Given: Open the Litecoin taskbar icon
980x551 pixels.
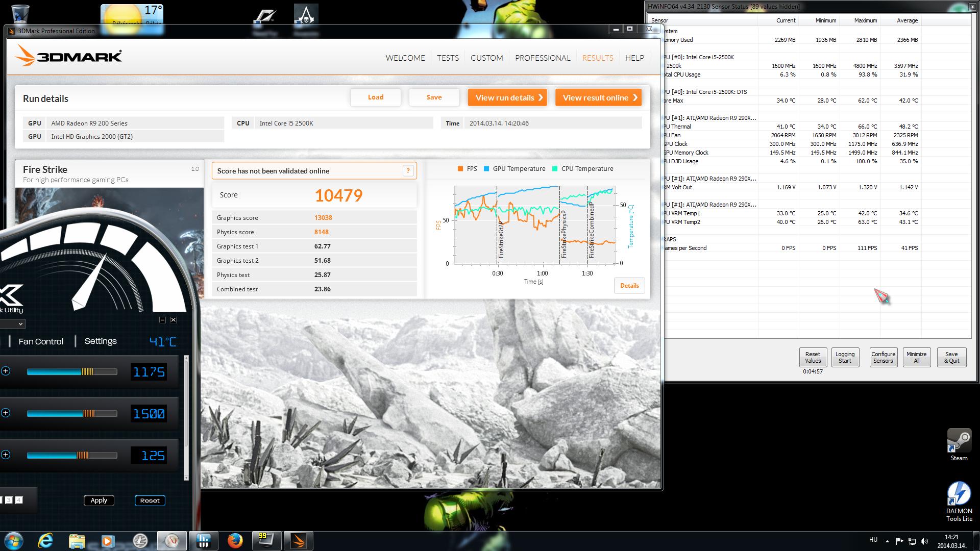Looking at the screenshot, I should (140, 540).
